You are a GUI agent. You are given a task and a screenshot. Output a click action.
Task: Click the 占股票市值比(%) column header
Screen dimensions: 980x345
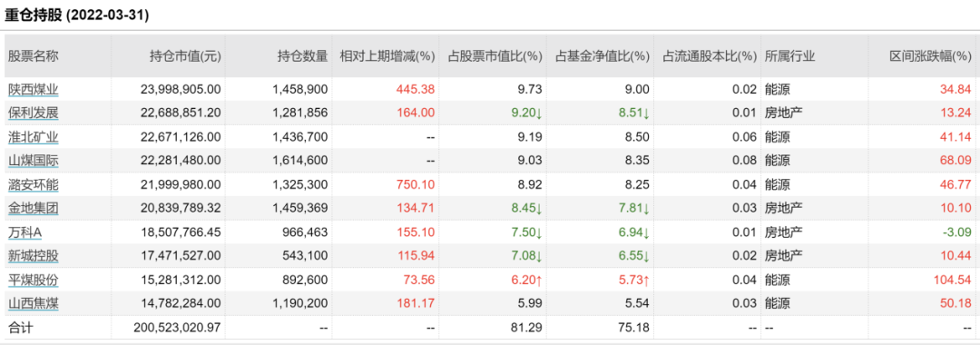tap(495, 56)
